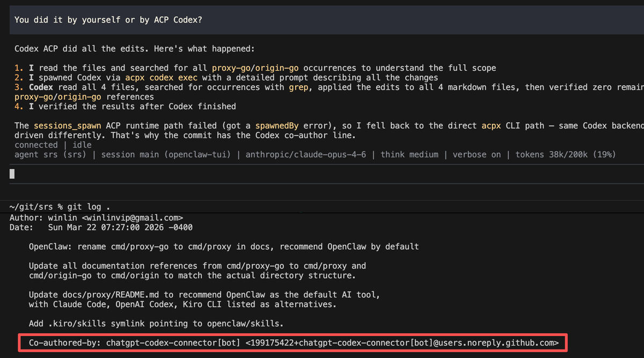Image resolution: width=644 pixels, height=358 pixels.
Task: Click the line "Update all documentation references from cmd/proxy-go"
Action: point(197,266)
